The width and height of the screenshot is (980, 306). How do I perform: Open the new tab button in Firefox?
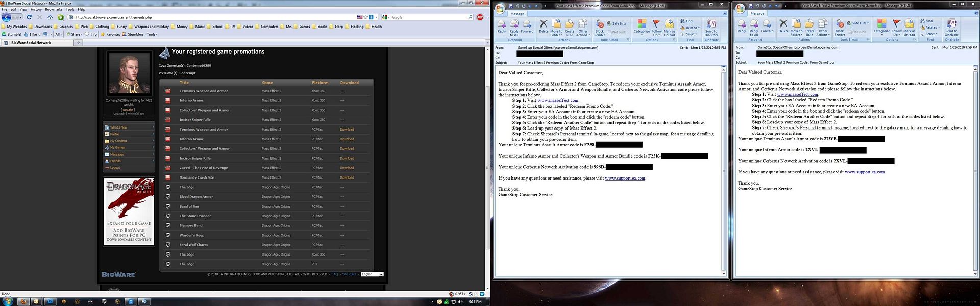(79, 43)
